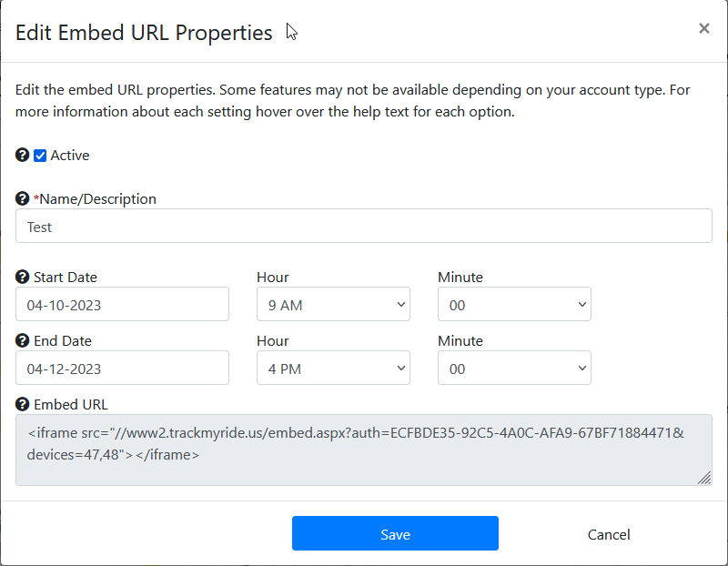Uncheck the Active checkbox
The width and height of the screenshot is (728, 566).
click(x=40, y=156)
